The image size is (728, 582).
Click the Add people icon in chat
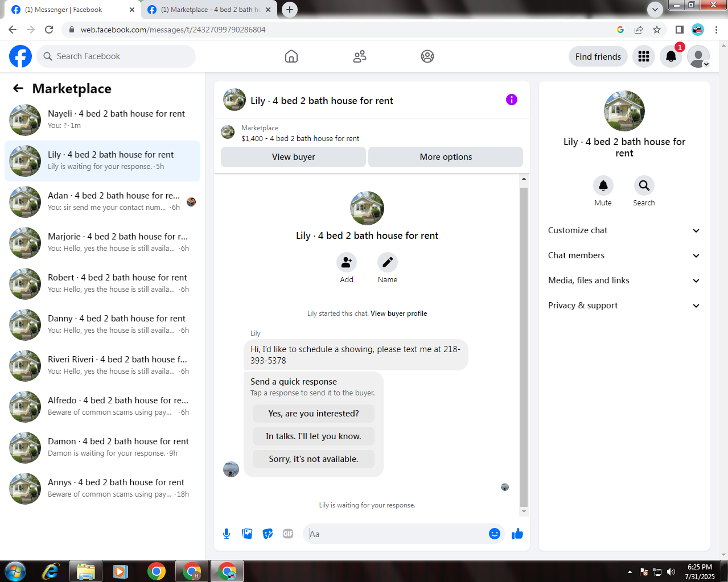[x=347, y=262]
